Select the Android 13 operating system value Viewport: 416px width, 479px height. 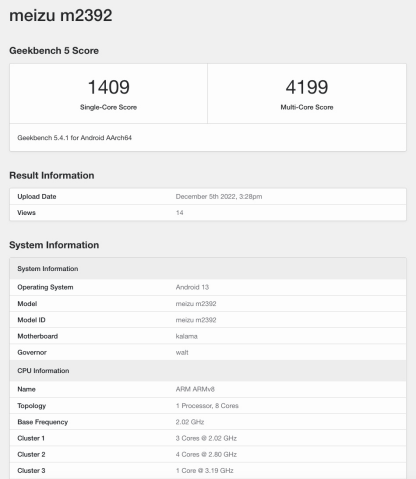[x=192, y=287]
